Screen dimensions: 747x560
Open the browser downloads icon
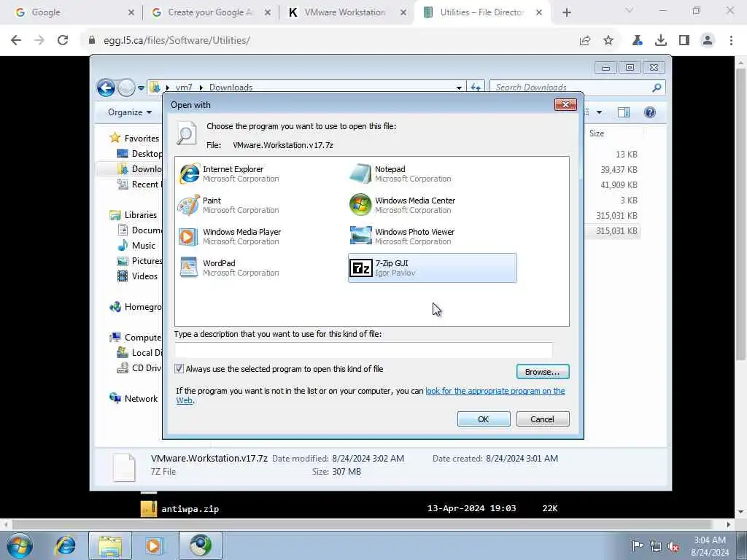tap(661, 41)
